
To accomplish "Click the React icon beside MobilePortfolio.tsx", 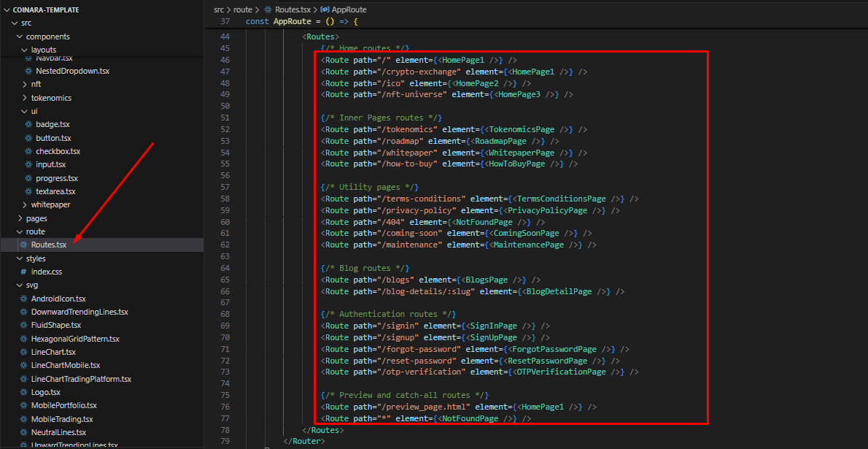I will (x=23, y=406).
